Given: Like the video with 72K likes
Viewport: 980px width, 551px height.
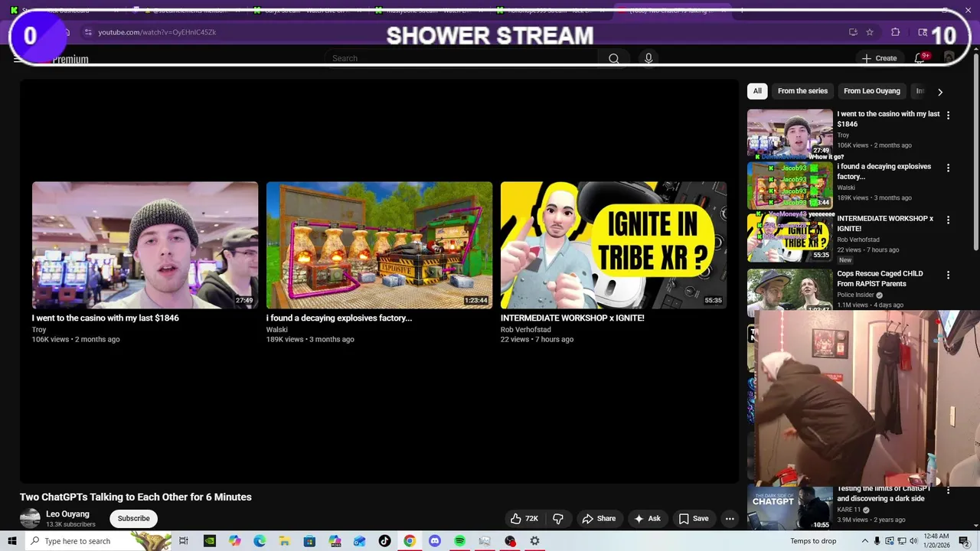Looking at the screenshot, I should [x=524, y=518].
